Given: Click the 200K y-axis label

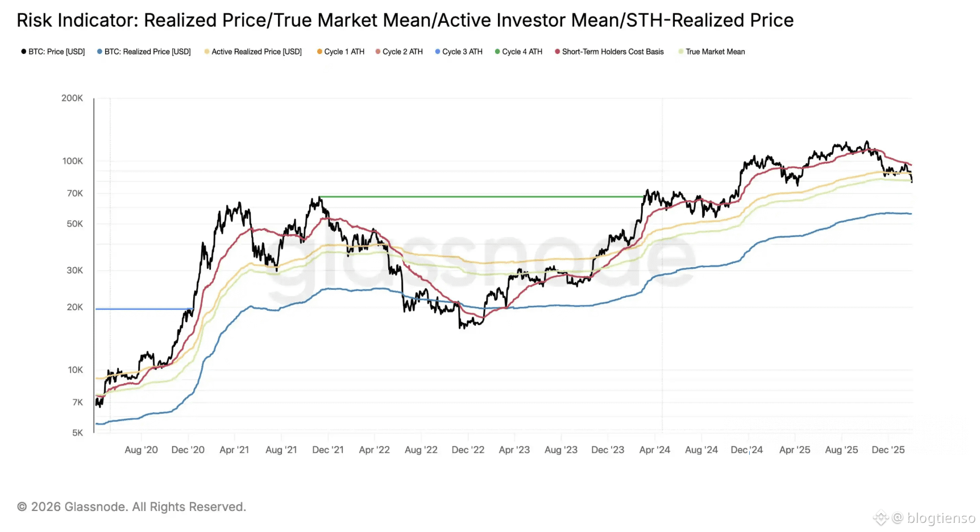Looking at the screenshot, I should pyautogui.click(x=72, y=98).
